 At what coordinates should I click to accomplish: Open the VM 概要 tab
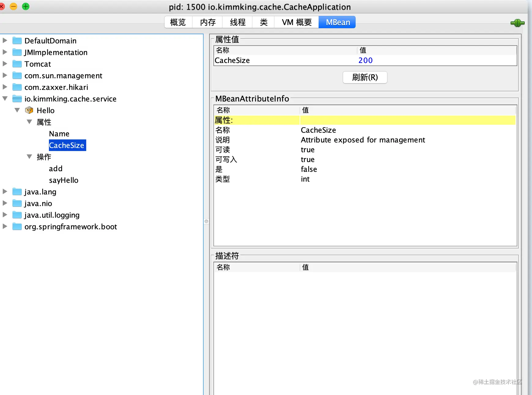297,22
